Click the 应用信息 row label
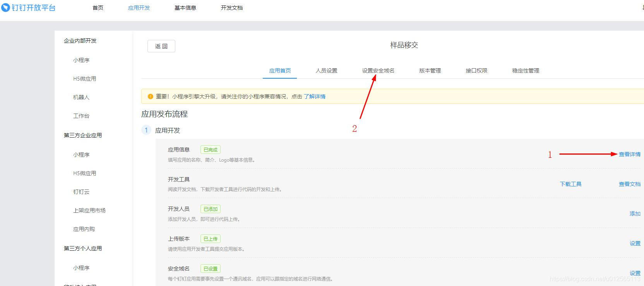Image resolution: width=644 pixels, height=286 pixels. click(x=179, y=150)
